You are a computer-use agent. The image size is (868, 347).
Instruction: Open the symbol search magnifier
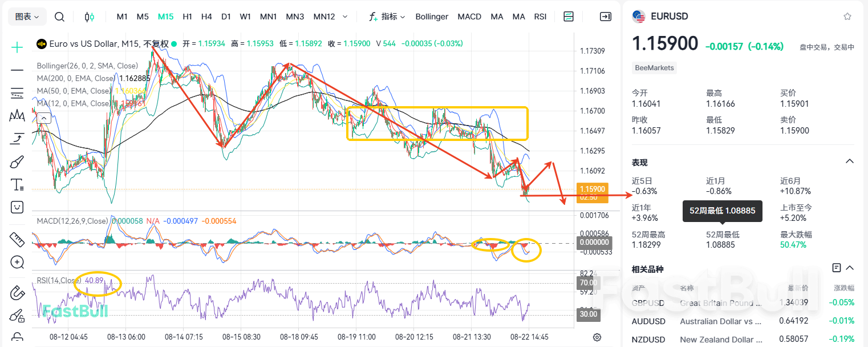(x=59, y=17)
